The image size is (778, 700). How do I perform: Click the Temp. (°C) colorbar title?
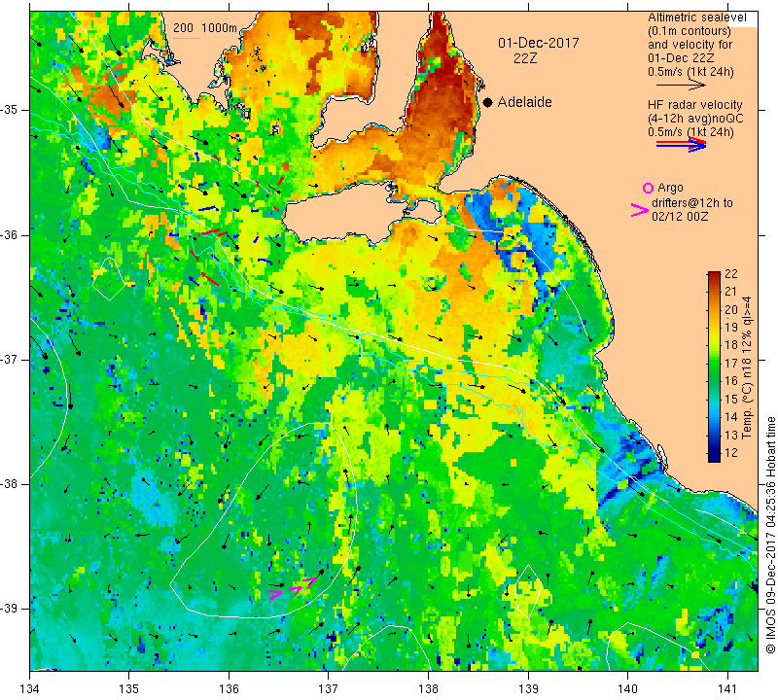(x=747, y=367)
